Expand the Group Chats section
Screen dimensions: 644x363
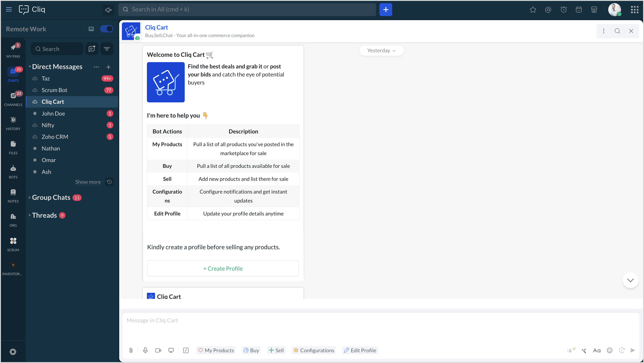[51, 197]
